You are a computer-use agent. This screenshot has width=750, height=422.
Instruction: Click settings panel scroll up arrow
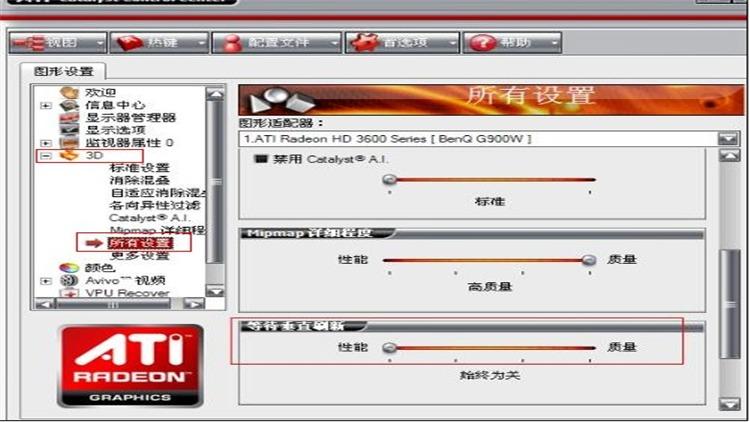(x=729, y=155)
